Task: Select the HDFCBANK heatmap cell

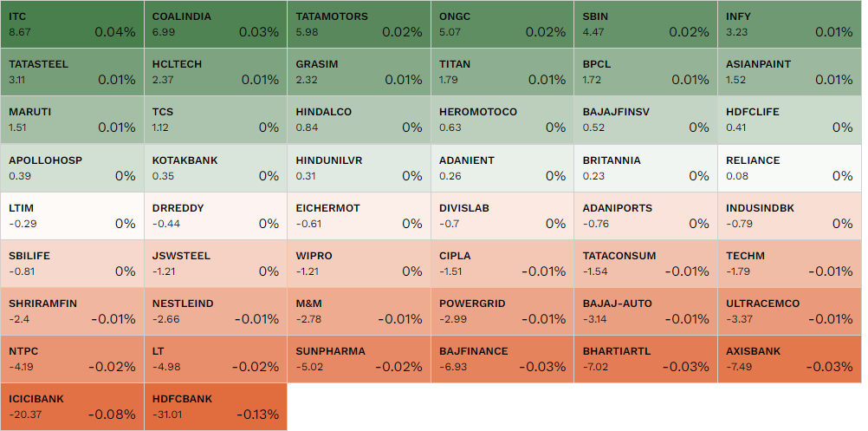Action: pyautogui.click(x=215, y=407)
